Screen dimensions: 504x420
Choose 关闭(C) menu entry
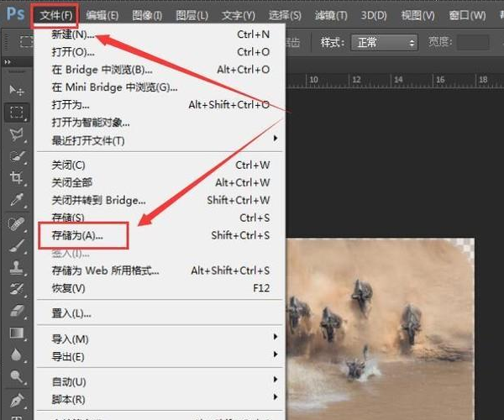(160, 165)
